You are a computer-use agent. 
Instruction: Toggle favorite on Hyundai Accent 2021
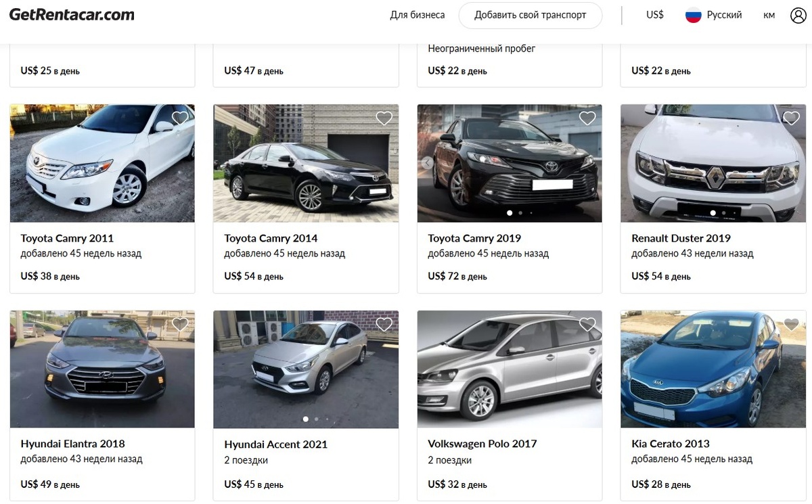(x=384, y=323)
